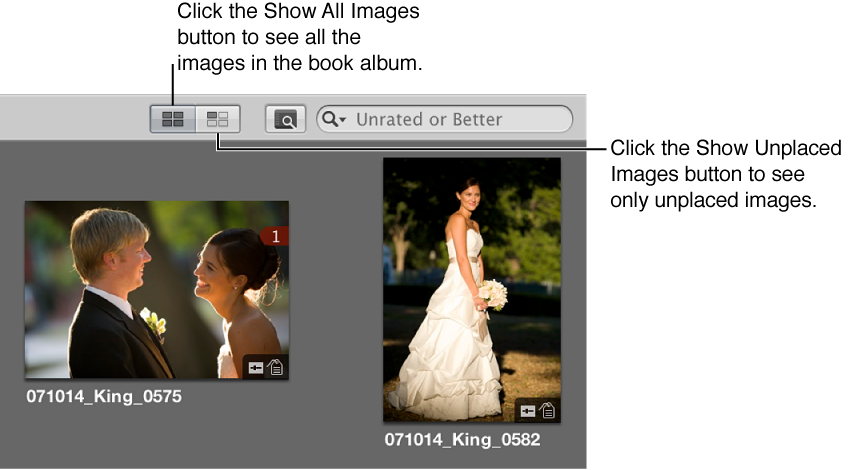Click the adjustments badge on King_0582
The image size is (848, 470).
528,412
